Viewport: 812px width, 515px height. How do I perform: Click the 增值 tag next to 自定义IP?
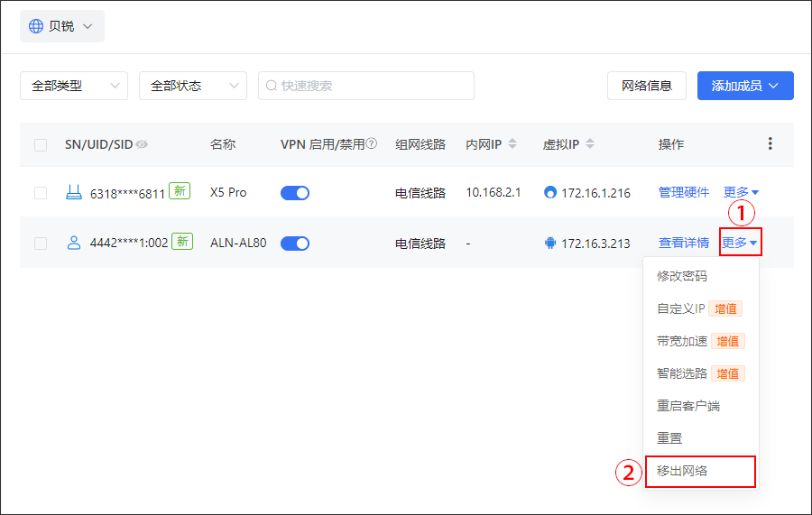coord(725,309)
